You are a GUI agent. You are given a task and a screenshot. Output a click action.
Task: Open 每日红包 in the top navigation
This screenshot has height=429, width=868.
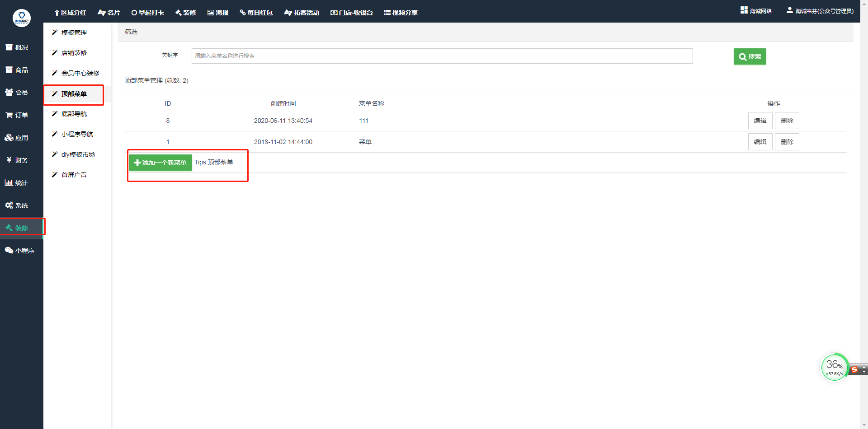(x=256, y=13)
